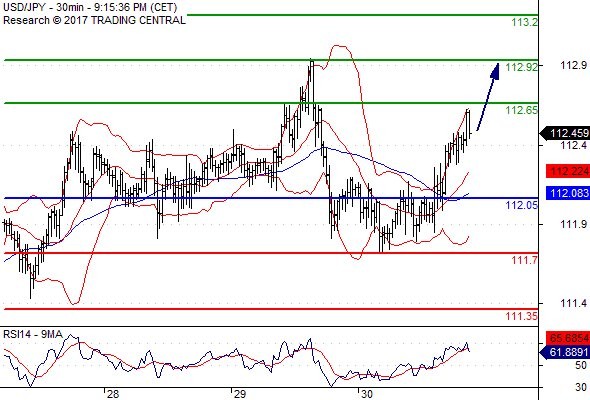The height and width of the screenshot is (400, 590).
Task: Select the 112.92 resistance level label
Action: pos(522,67)
